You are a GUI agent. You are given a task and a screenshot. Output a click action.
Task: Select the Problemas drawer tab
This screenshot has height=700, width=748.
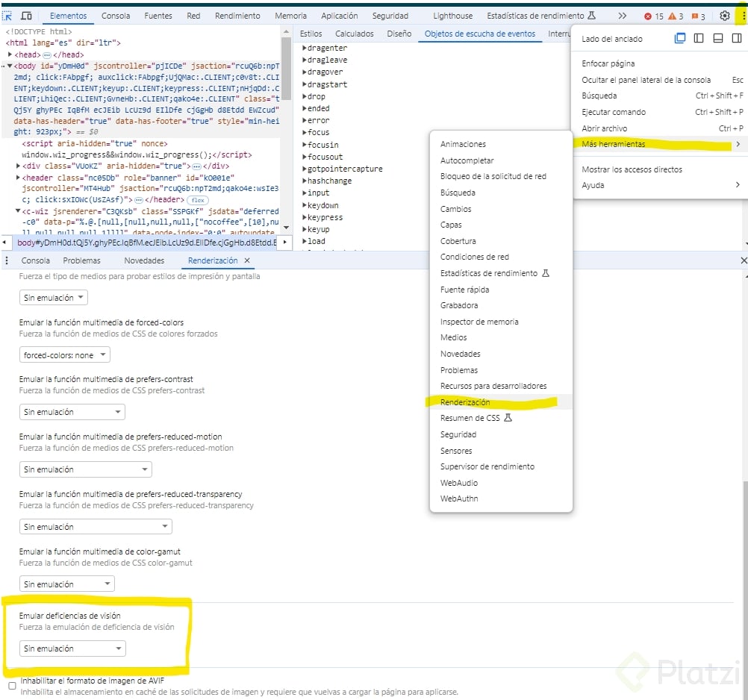(81, 260)
